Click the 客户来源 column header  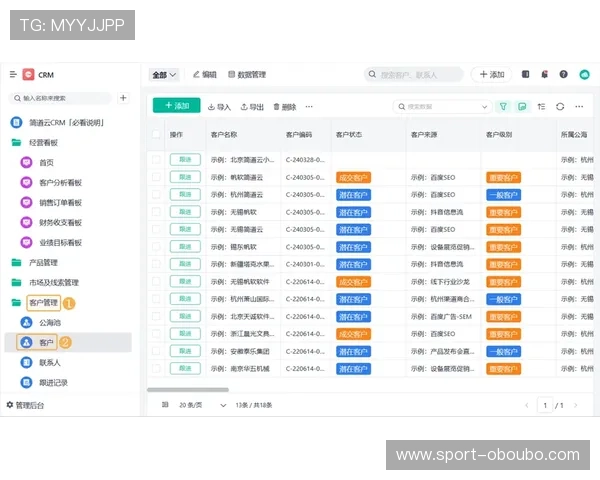[x=424, y=134]
